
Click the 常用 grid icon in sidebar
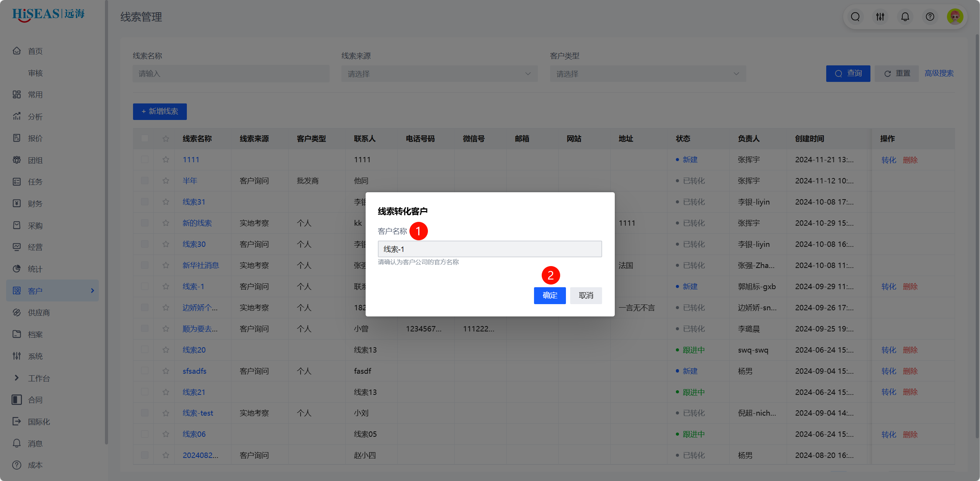pos(17,94)
